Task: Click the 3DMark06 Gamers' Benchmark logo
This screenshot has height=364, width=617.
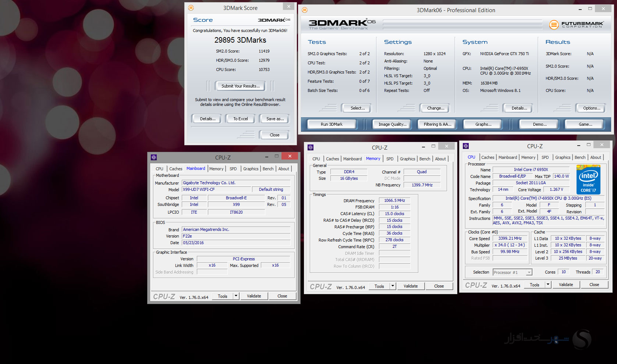Action: 342,24
